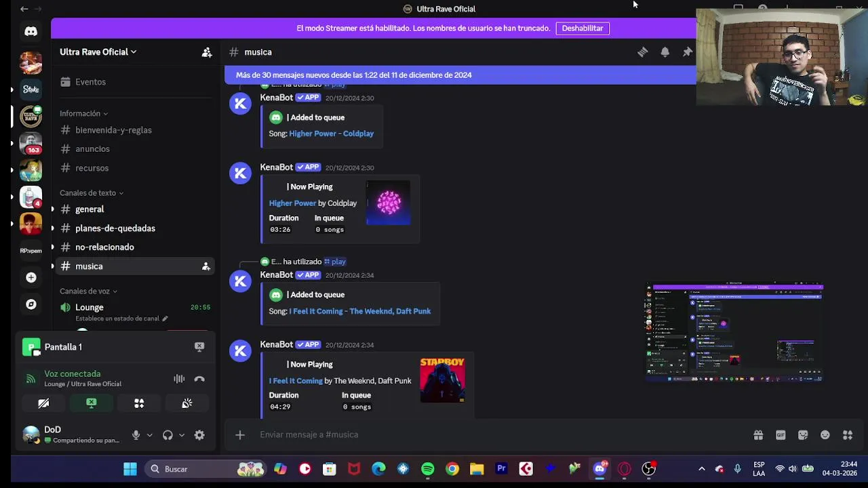Open Spotify from taskbar
The width and height of the screenshot is (868, 488).
click(x=428, y=469)
